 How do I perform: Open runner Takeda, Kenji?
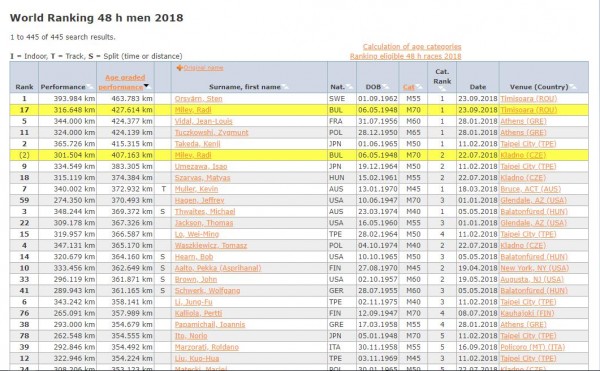click(197, 144)
